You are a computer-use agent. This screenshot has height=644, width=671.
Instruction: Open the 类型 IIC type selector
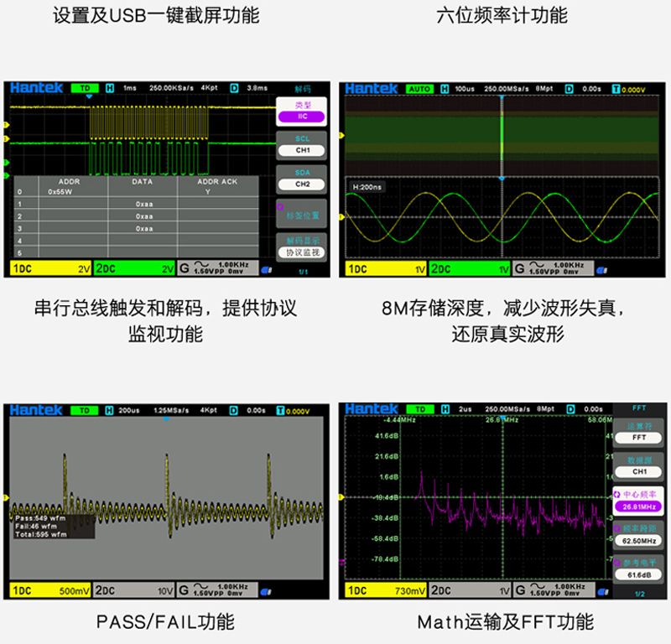pyautogui.click(x=302, y=112)
